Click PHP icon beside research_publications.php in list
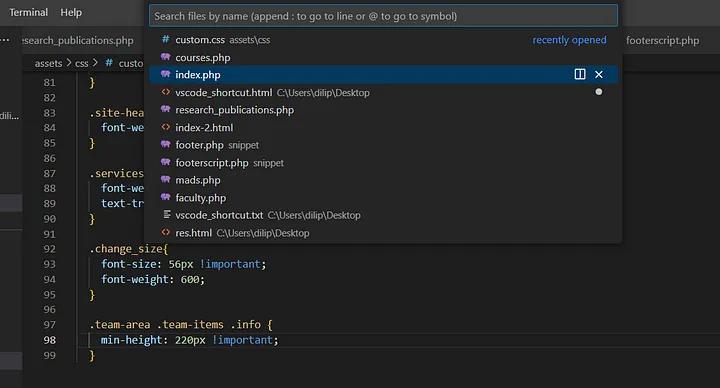Screen dimensions: 720x388 [x=166, y=109]
